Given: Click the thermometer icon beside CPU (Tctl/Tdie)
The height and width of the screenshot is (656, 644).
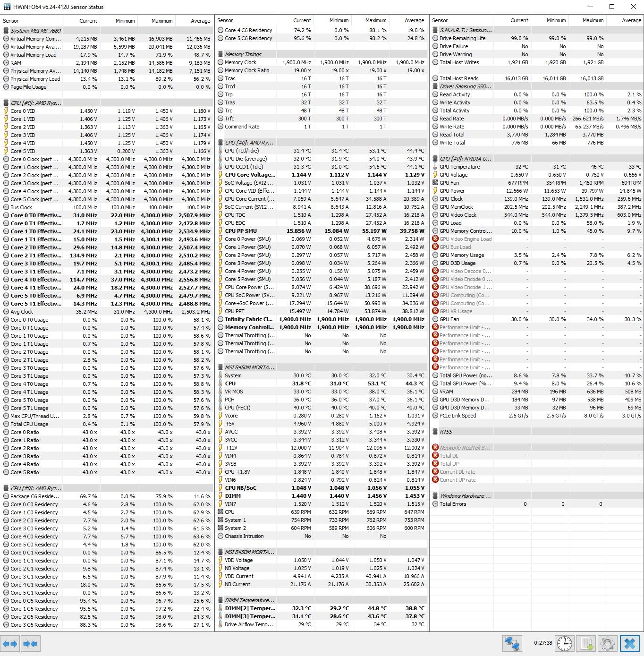Looking at the screenshot, I should tap(220, 151).
